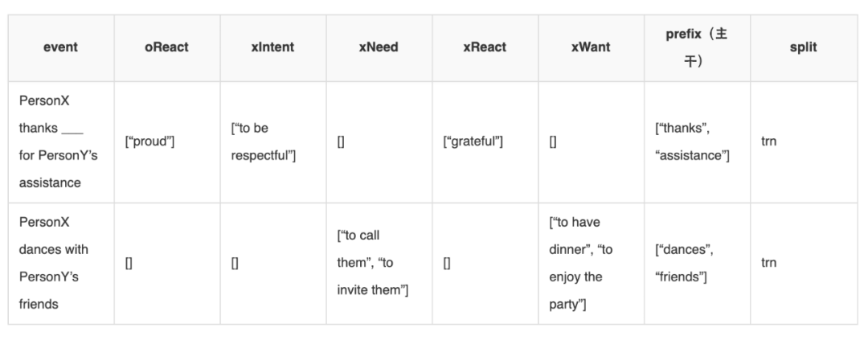Select the "xWant" header cell
This screenshot has height=340, width=868.
[591, 47]
